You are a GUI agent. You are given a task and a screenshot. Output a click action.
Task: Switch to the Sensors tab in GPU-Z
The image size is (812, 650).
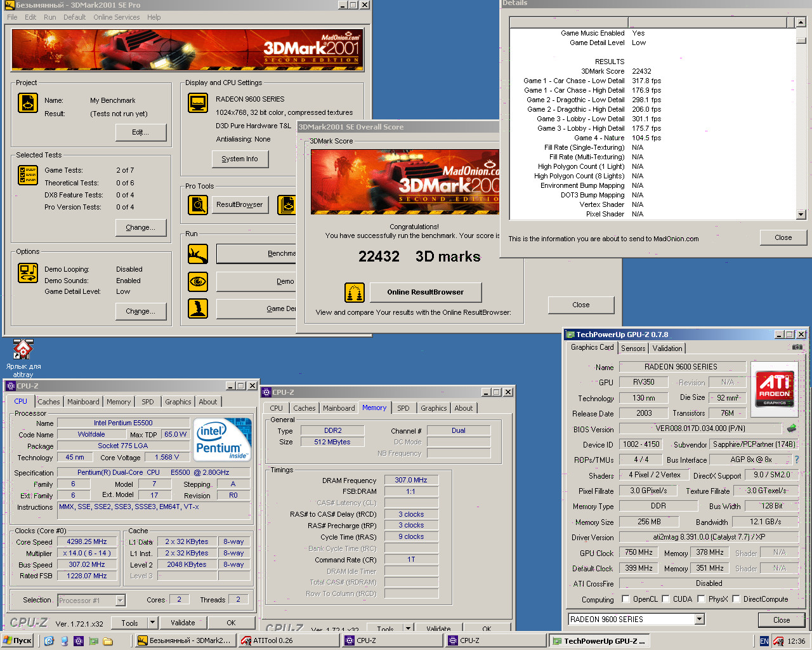pyautogui.click(x=633, y=348)
